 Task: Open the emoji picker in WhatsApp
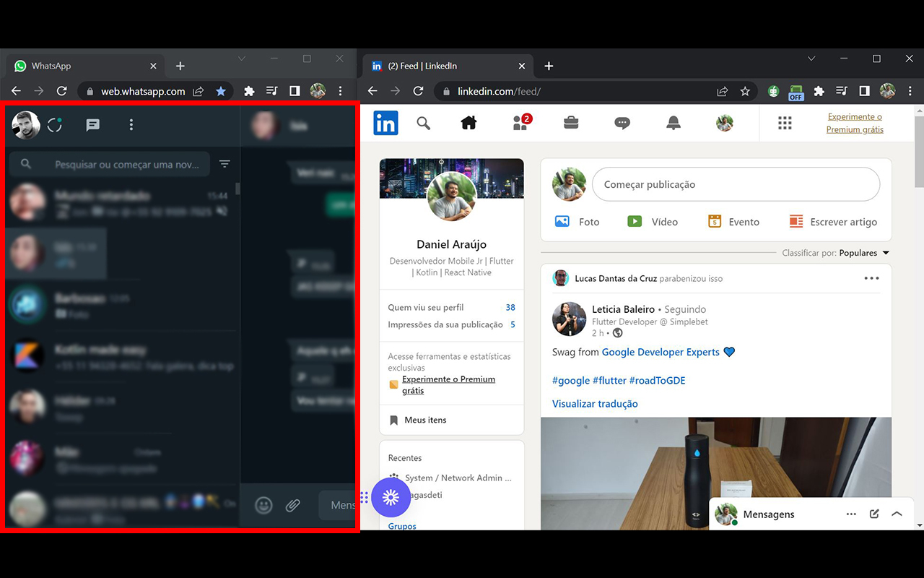(x=263, y=505)
